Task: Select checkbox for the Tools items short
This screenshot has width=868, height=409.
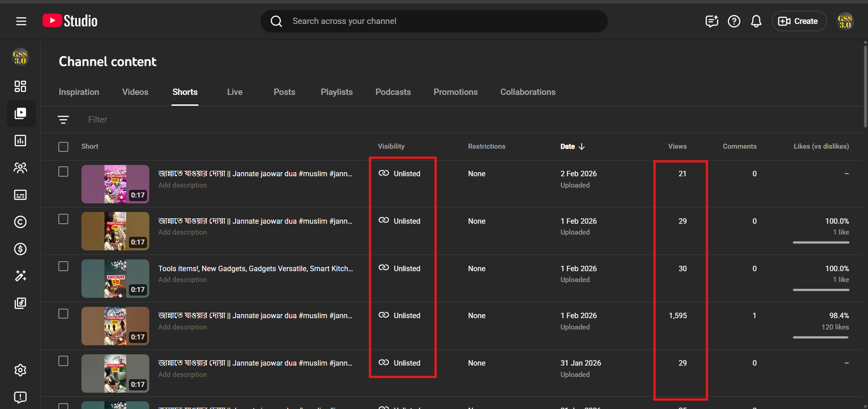Action: (x=63, y=266)
